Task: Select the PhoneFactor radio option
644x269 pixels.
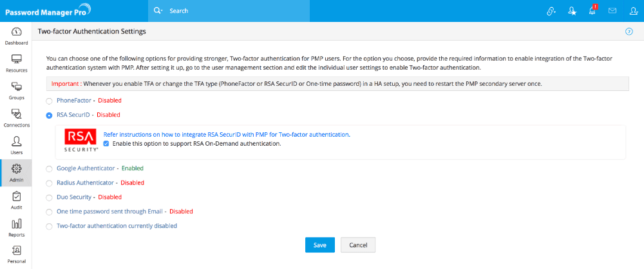Action: 50,101
